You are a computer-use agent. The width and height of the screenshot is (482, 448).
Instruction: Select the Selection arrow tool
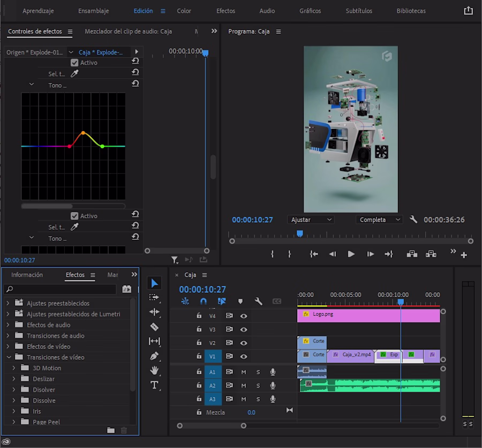(154, 283)
